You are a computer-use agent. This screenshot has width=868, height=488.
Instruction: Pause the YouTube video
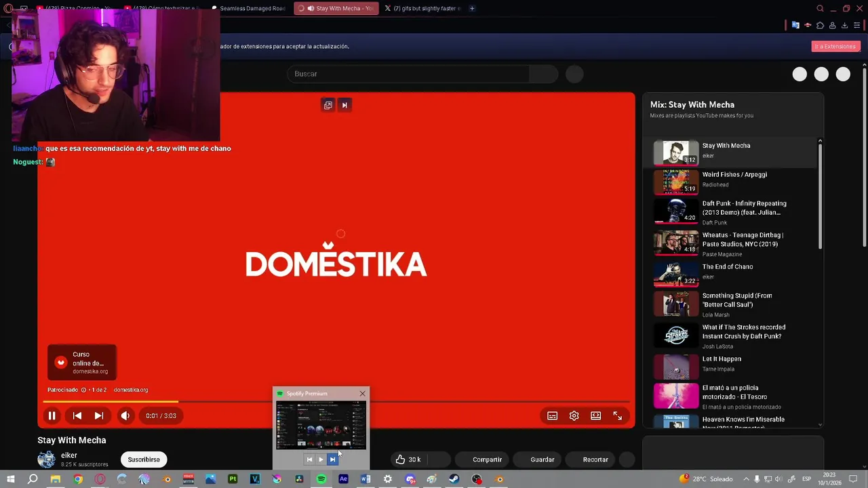52,415
